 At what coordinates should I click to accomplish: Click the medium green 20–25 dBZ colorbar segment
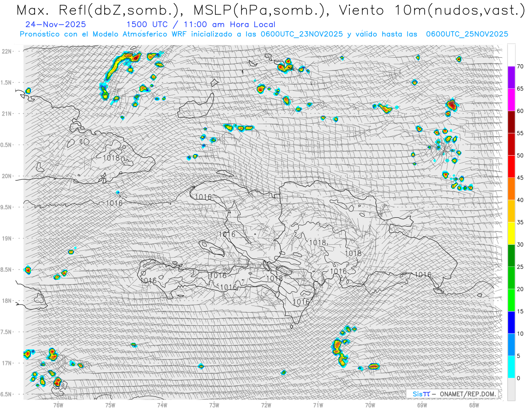511,278
